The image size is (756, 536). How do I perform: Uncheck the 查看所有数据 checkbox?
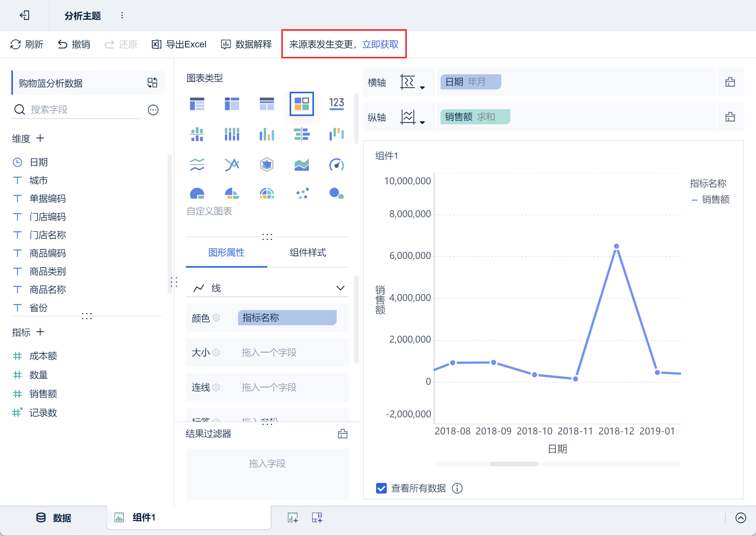(x=381, y=488)
